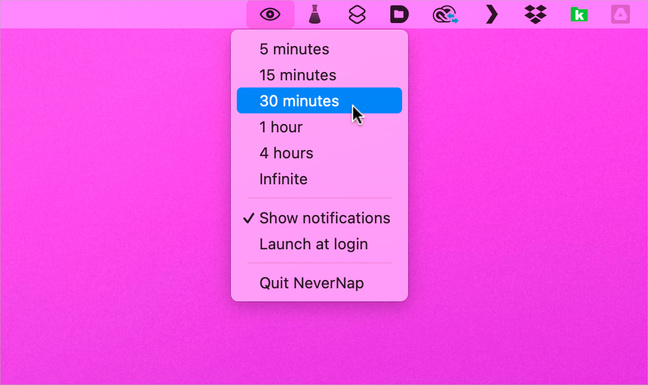This screenshot has width=648, height=385.
Task: Choose 30 minutes from the menu
Action: coord(319,100)
